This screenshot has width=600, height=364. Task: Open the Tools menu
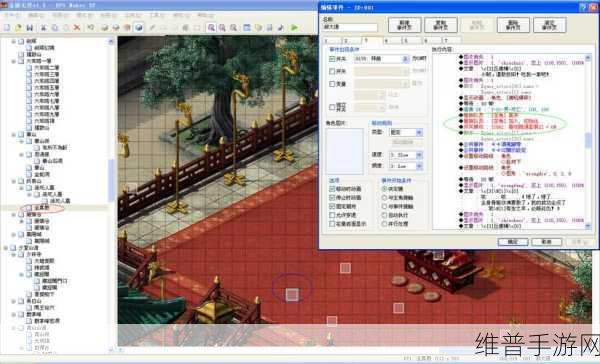tap(156, 16)
